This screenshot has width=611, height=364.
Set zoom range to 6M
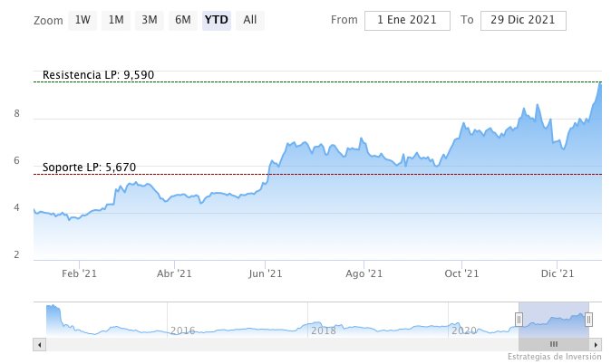183,20
